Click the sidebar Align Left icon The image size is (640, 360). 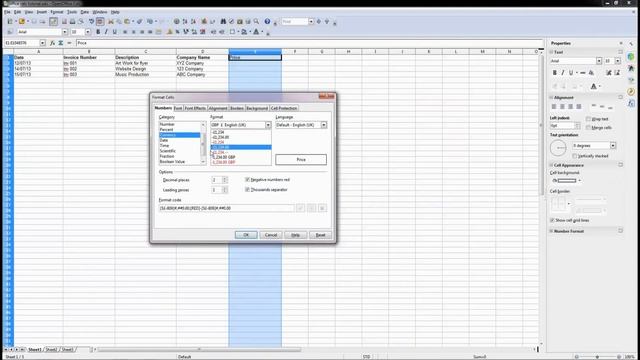(x=554, y=107)
